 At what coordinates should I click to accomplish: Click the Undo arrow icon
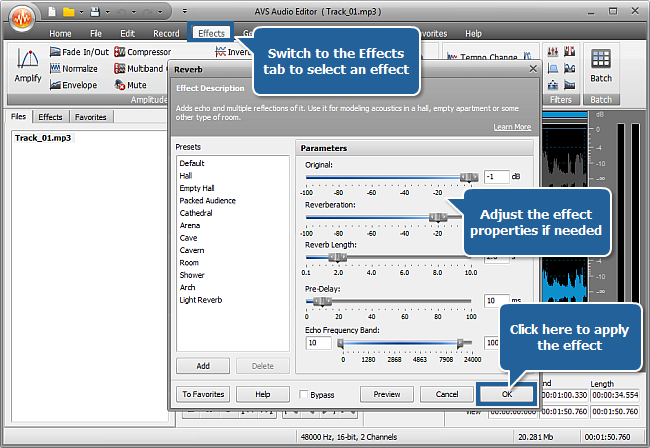click(x=121, y=12)
